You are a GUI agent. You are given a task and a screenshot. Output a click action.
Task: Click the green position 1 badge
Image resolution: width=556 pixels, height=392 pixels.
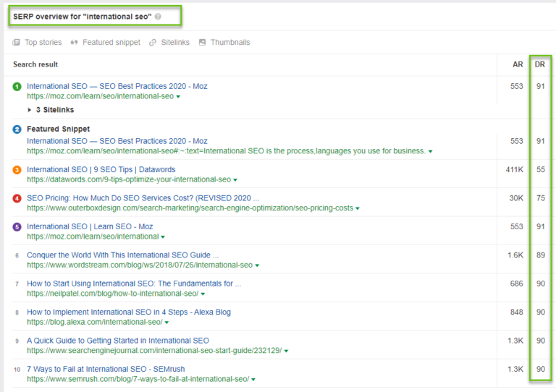point(17,87)
